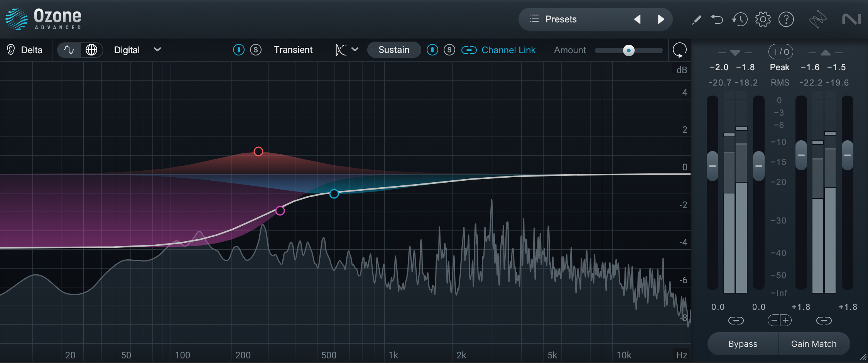Click the resize grip at window corner
Screen dimensions: 868x363
(863, 358)
